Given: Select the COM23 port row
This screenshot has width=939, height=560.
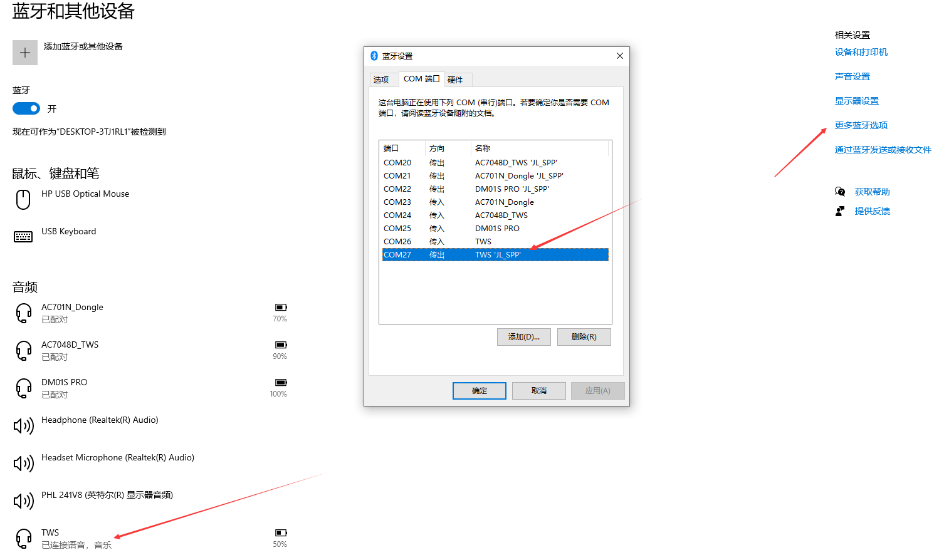Looking at the screenshot, I should pyautogui.click(x=495, y=202).
